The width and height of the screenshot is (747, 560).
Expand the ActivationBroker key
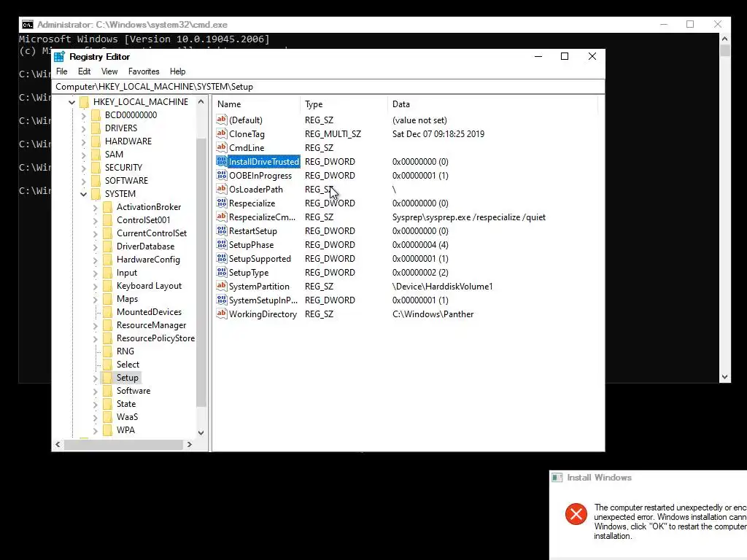(x=95, y=207)
